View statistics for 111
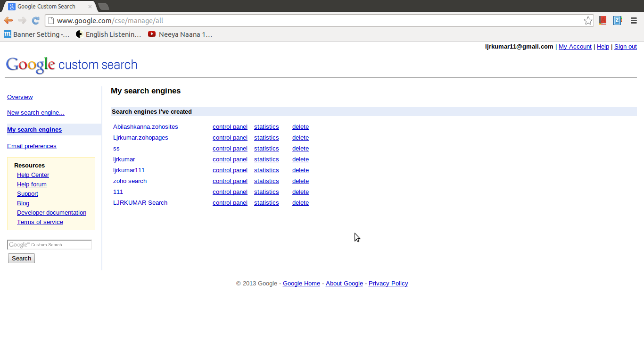The image size is (644, 351). [266, 192]
